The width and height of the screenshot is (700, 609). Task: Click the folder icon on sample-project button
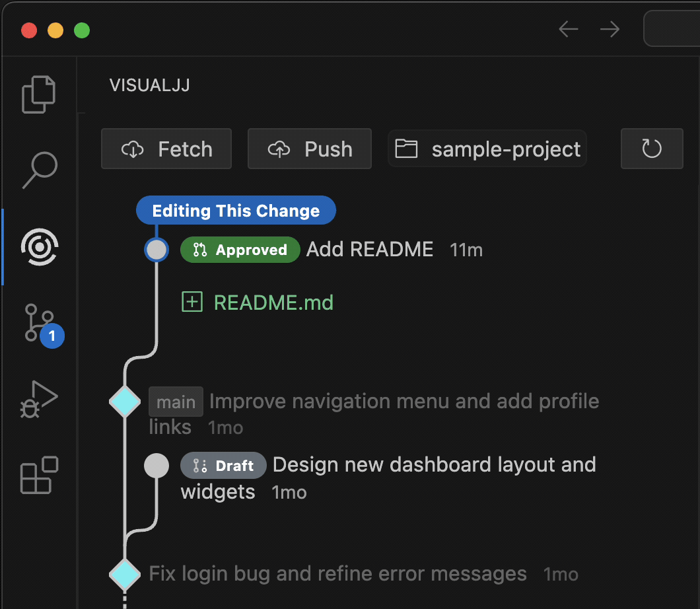point(406,149)
